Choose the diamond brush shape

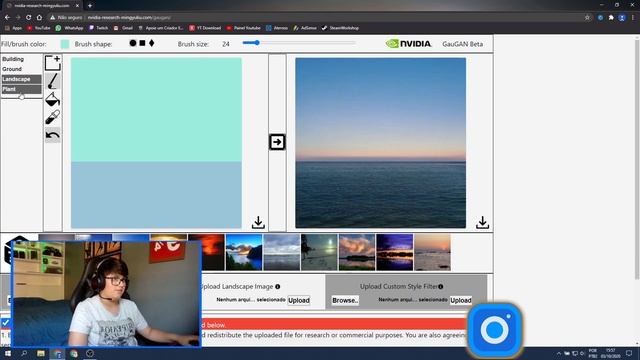click(151, 43)
